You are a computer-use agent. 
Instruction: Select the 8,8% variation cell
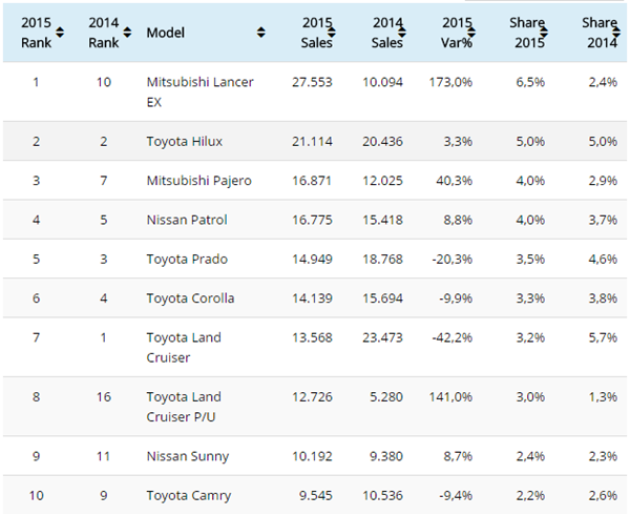(x=458, y=220)
